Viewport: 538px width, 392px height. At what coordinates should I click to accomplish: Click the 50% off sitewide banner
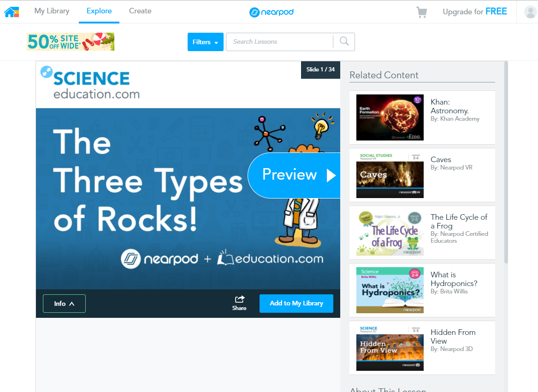pos(70,42)
